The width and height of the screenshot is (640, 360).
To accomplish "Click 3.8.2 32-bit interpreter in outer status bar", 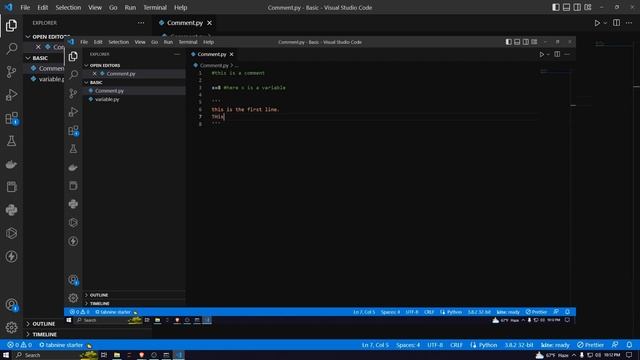I will click(x=519, y=345).
